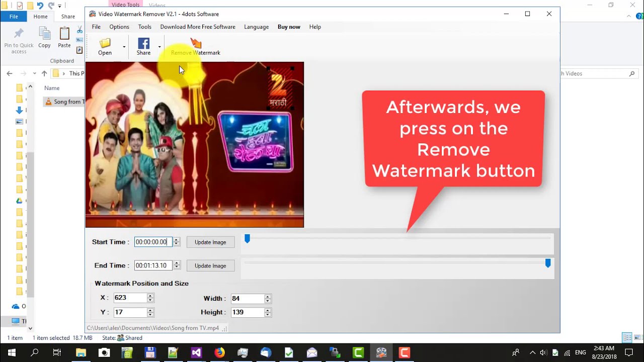Open the Help menu
This screenshot has height=362, width=644.
tap(315, 27)
